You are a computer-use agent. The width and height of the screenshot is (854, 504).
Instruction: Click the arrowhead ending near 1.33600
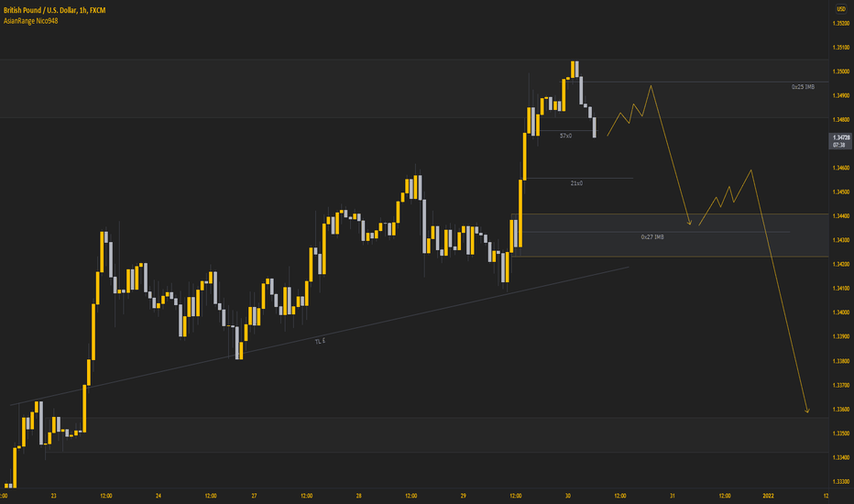coord(807,411)
